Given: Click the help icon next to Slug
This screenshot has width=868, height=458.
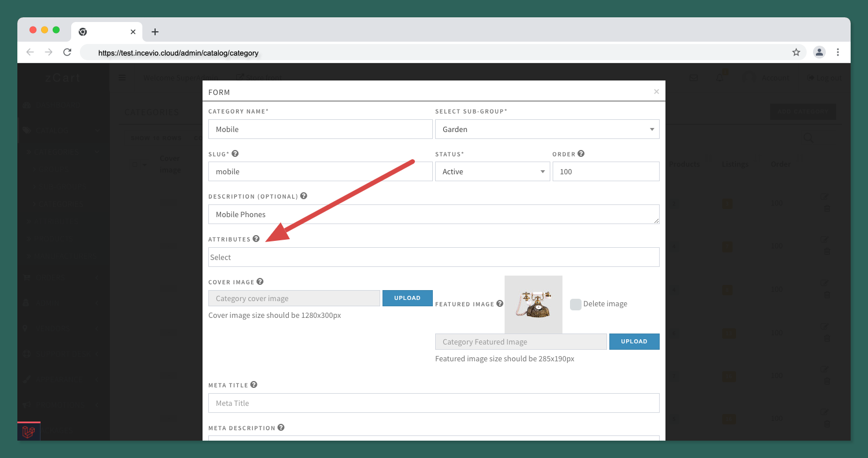Looking at the screenshot, I should tap(235, 154).
